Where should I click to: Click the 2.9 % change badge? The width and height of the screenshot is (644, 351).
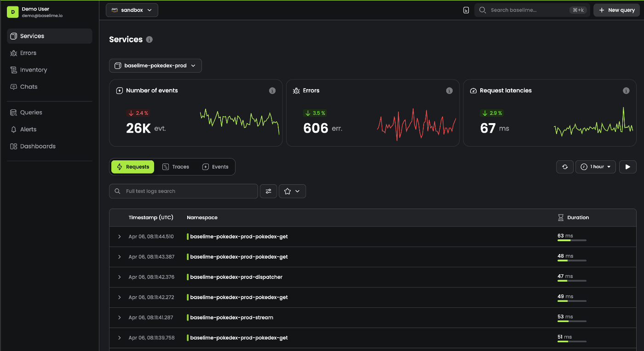click(x=492, y=113)
